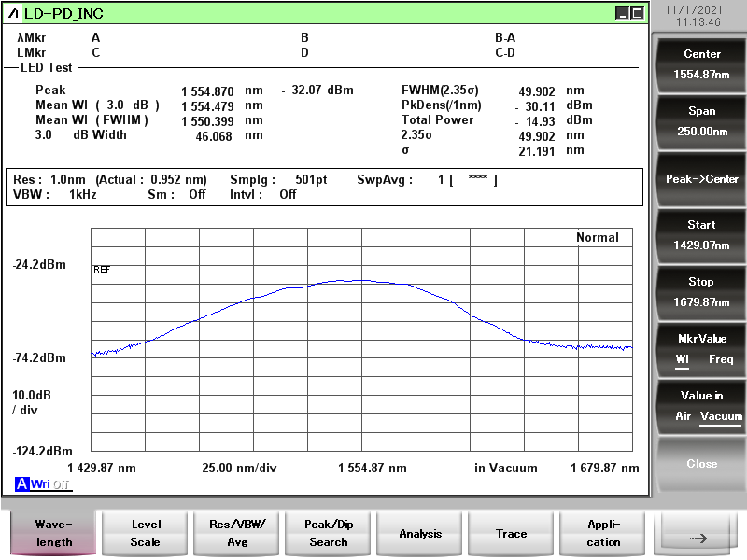Click the REF level marker on graph

(102, 269)
